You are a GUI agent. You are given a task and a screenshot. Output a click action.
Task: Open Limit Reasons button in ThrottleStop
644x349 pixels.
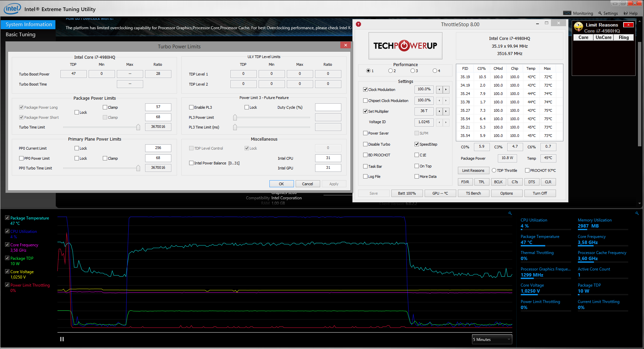tap(473, 170)
